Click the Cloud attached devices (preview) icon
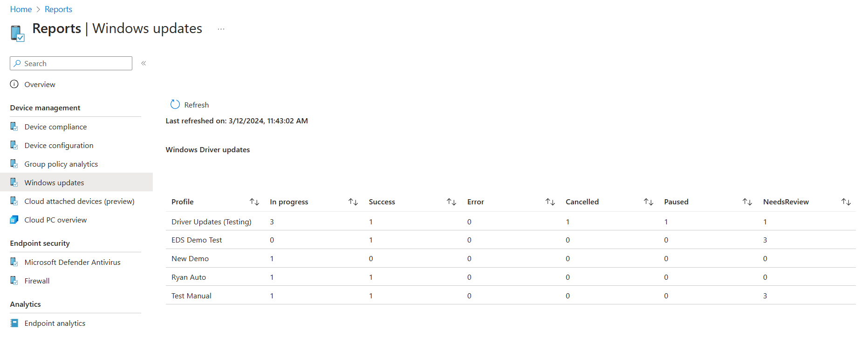 pos(14,201)
